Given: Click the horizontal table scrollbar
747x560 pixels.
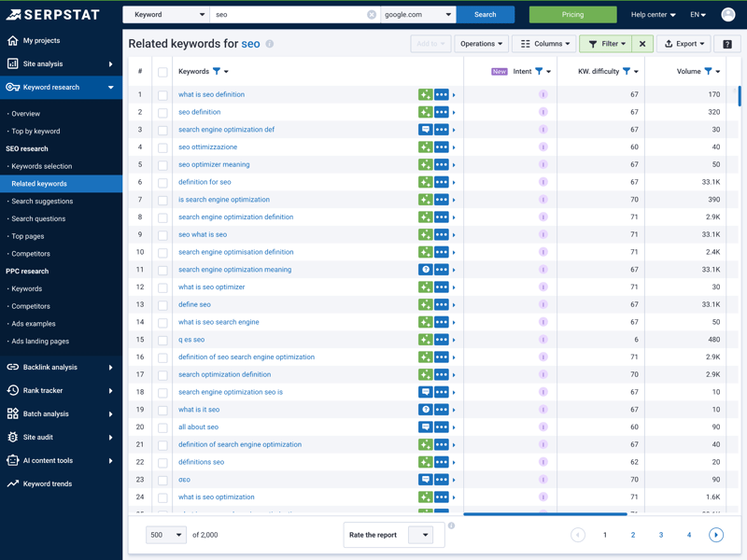Looking at the screenshot, I should tap(544, 513).
